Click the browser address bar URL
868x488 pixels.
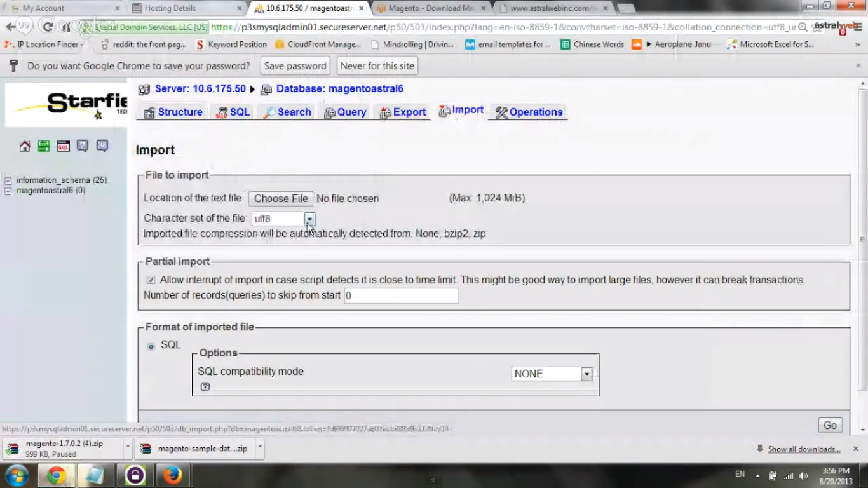502,27
